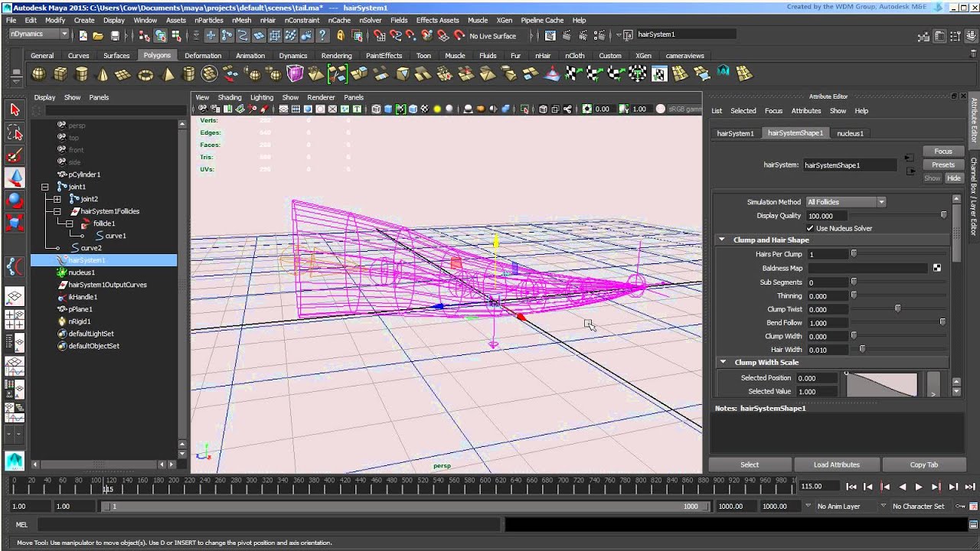
Task: Collapse the joint1 node in Outliner
Action: [44, 187]
